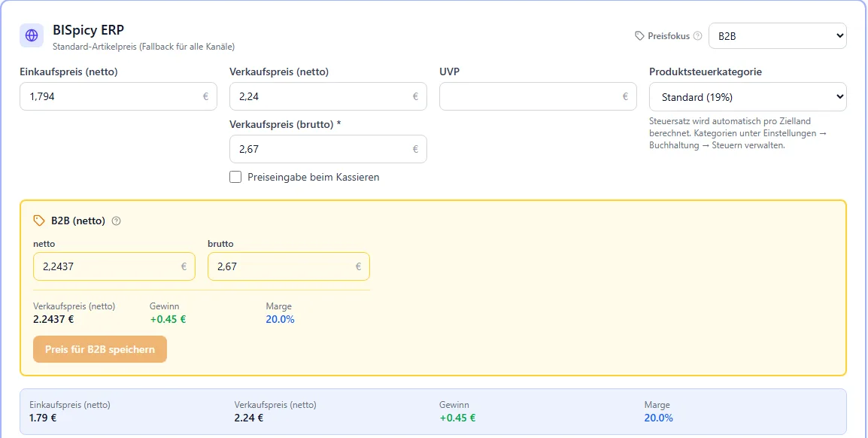Save price via Preis für B2B speichern
The height and width of the screenshot is (438, 868).
[99, 349]
